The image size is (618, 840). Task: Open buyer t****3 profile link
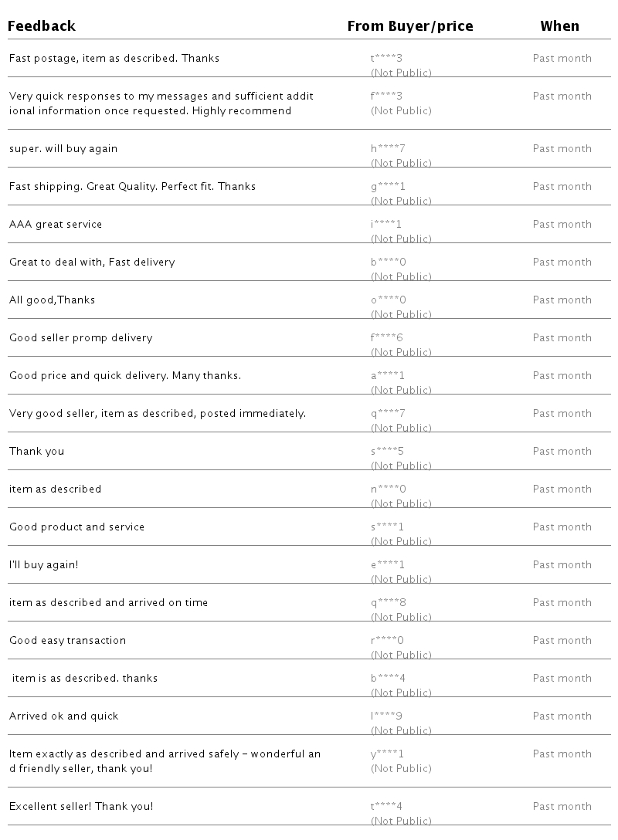pos(387,59)
